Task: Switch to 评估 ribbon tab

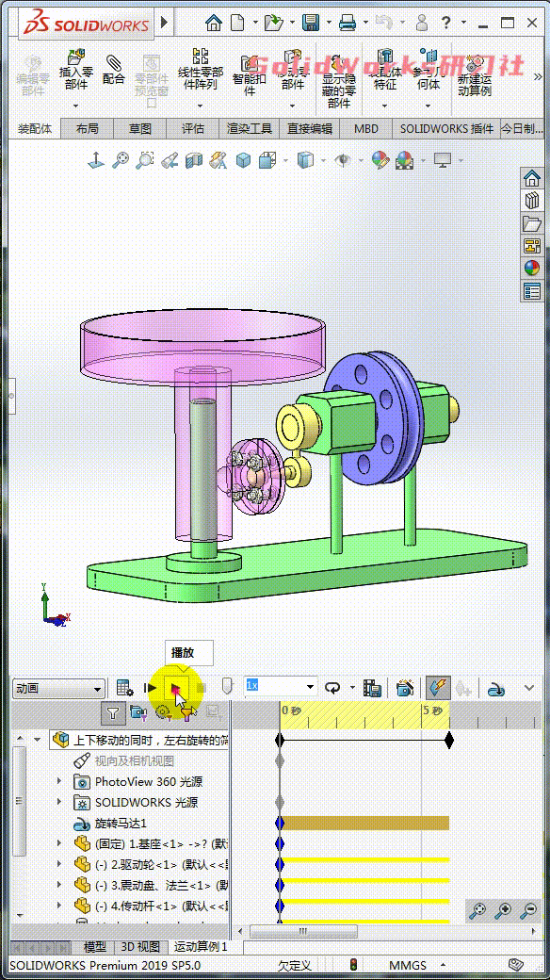Action: [x=193, y=129]
